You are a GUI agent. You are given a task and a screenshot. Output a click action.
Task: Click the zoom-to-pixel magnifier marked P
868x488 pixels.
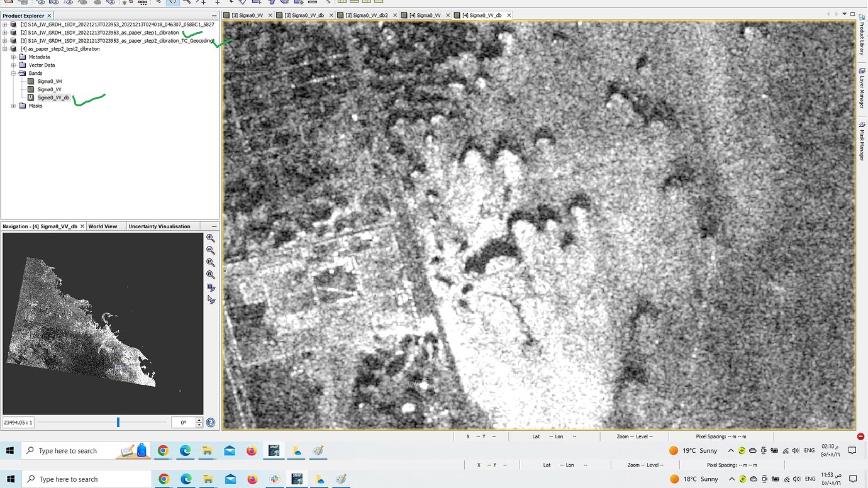(x=211, y=263)
